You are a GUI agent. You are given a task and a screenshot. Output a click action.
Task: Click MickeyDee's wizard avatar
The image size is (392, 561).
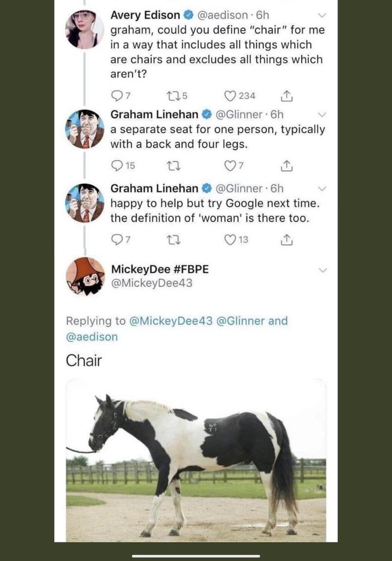click(x=85, y=276)
